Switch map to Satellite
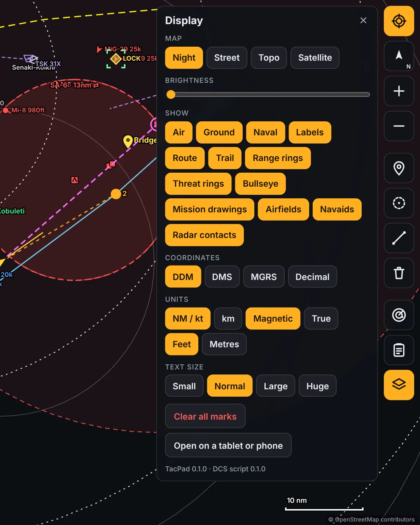Image resolution: width=420 pixels, height=525 pixels. (x=315, y=58)
